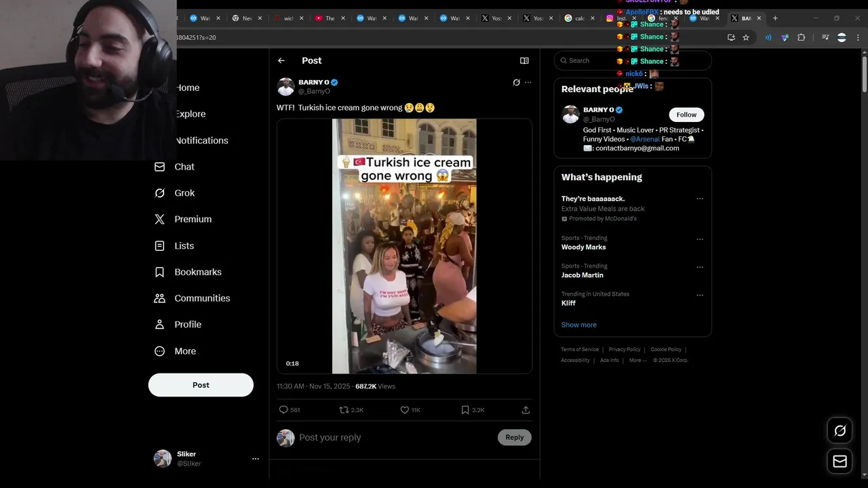The height and width of the screenshot is (488, 868).
Task: Follow BARNY O in Relevant people
Action: (686, 115)
